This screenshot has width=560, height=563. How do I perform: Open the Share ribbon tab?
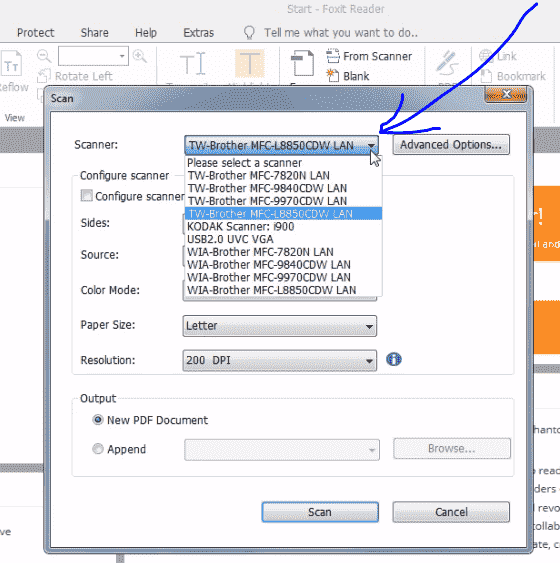[x=94, y=33]
